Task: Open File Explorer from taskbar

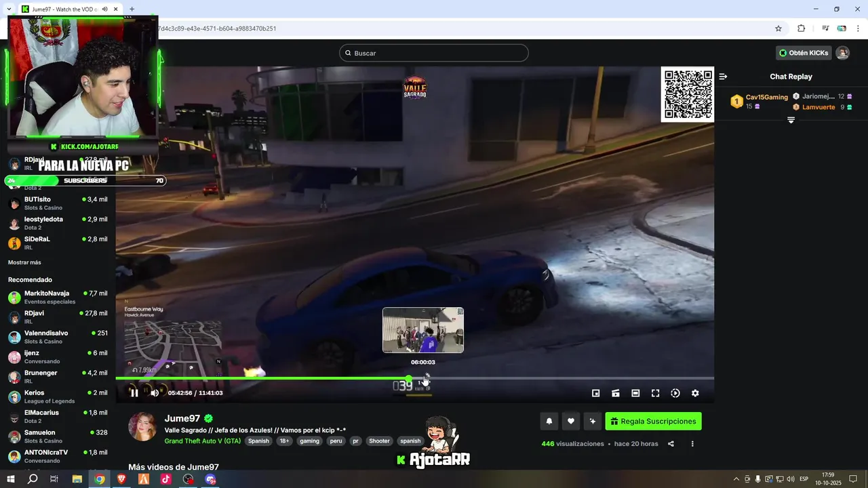Action: (x=77, y=479)
